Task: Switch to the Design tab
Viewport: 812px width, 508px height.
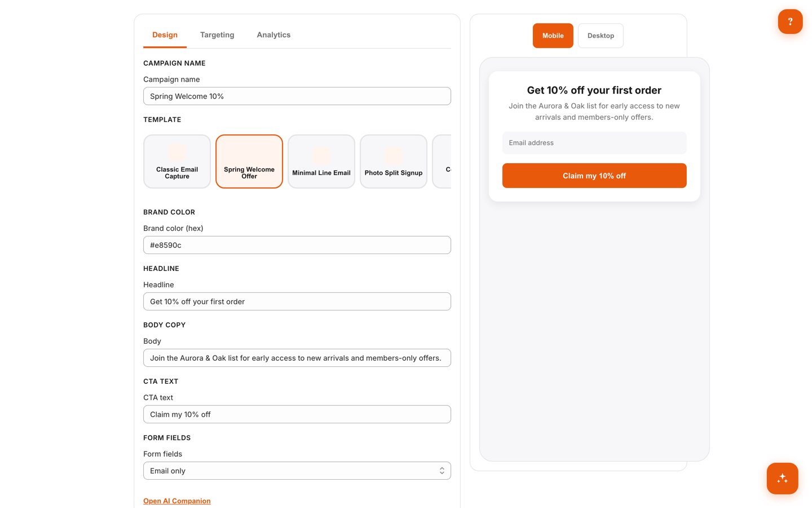Action: (165, 35)
